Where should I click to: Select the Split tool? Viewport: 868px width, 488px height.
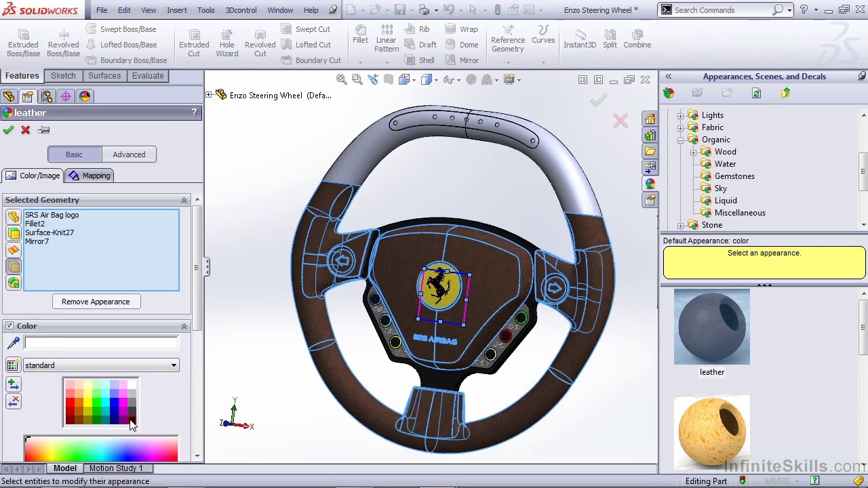610,39
